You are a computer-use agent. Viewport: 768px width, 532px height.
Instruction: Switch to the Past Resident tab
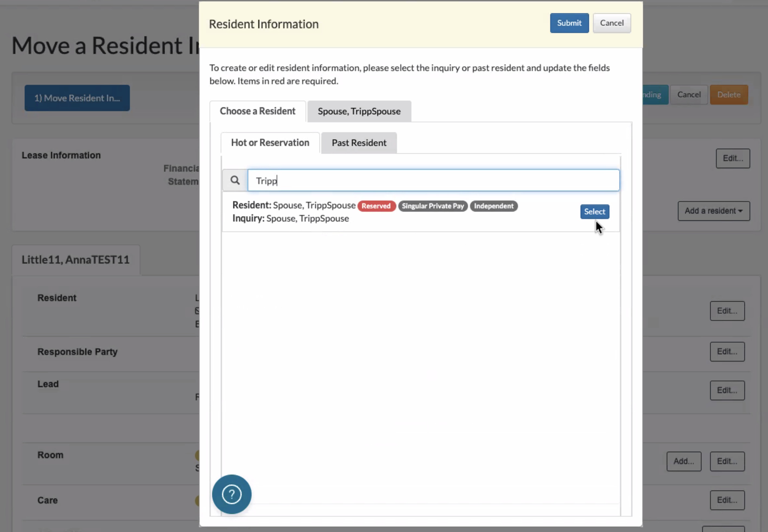coord(359,143)
